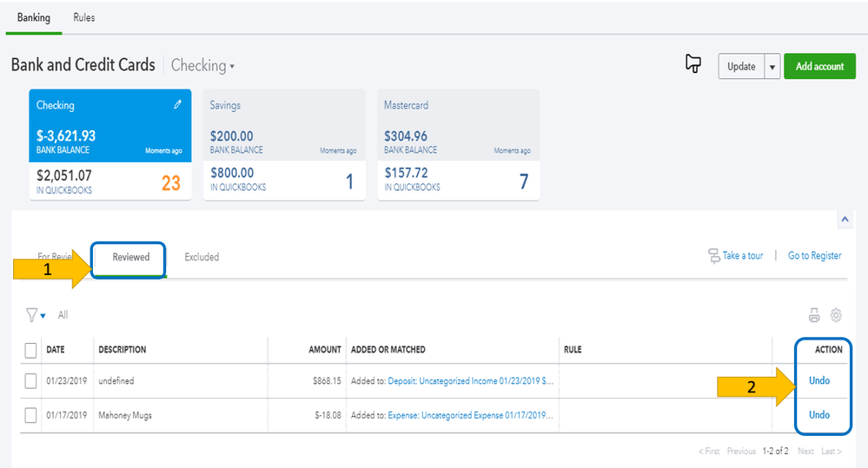This screenshot has width=868, height=468.
Task: Open the Checking account selector dropdown
Action: coord(202,65)
